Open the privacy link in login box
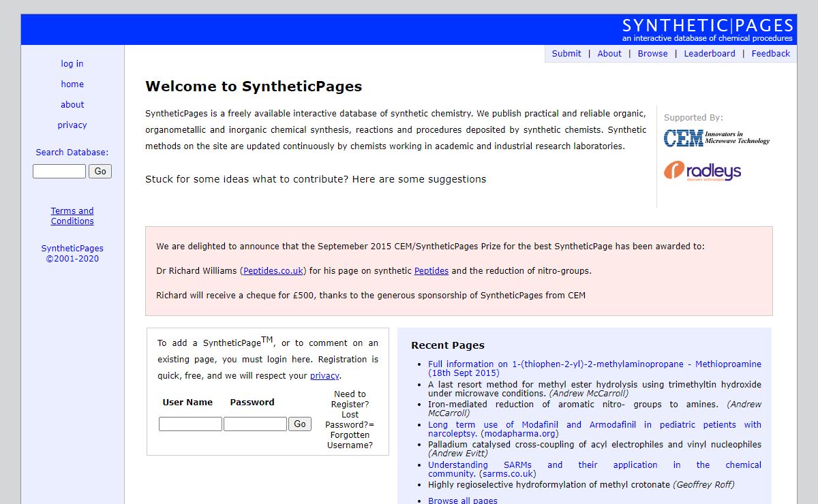The height and width of the screenshot is (504, 818). (x=324, y=375)
